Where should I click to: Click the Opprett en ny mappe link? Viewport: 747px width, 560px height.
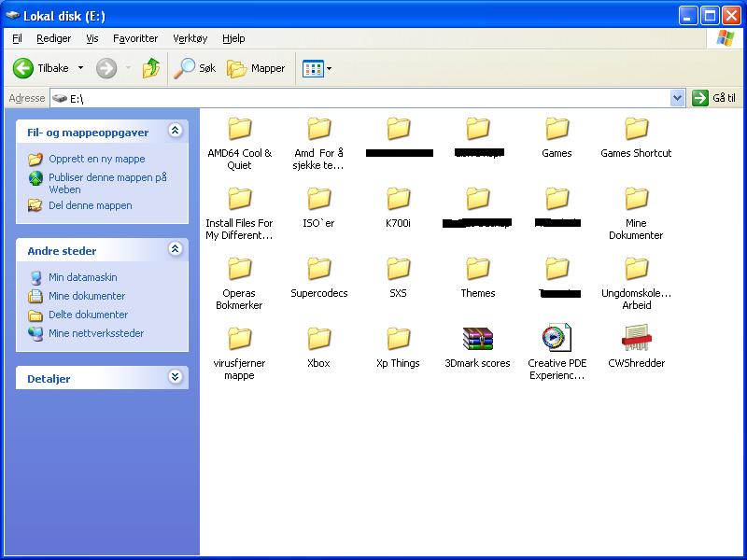click(96, 159)
